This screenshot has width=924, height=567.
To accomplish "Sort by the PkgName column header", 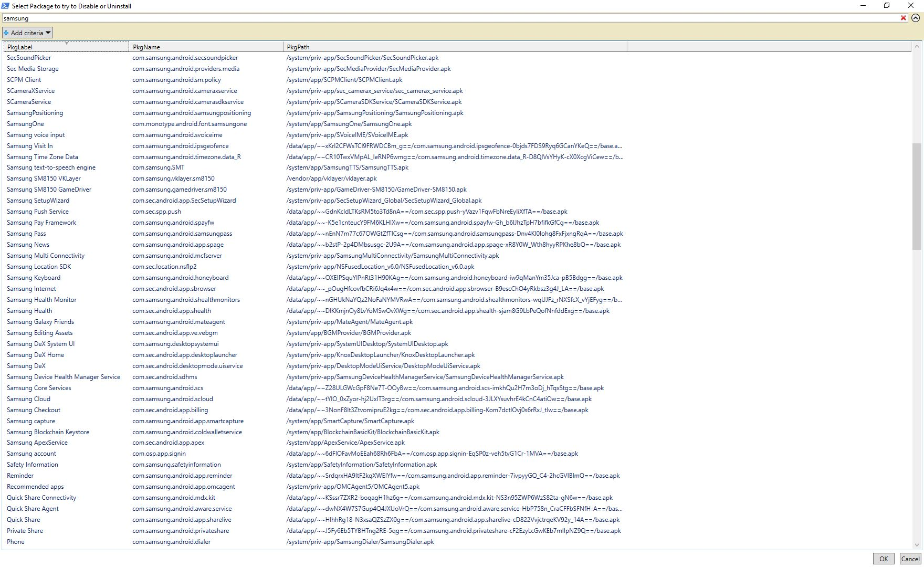I will [206, 47].
